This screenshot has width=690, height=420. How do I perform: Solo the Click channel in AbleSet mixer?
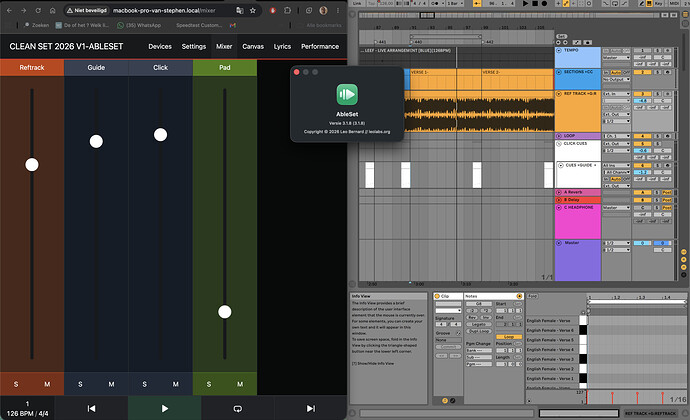[144, 384]
